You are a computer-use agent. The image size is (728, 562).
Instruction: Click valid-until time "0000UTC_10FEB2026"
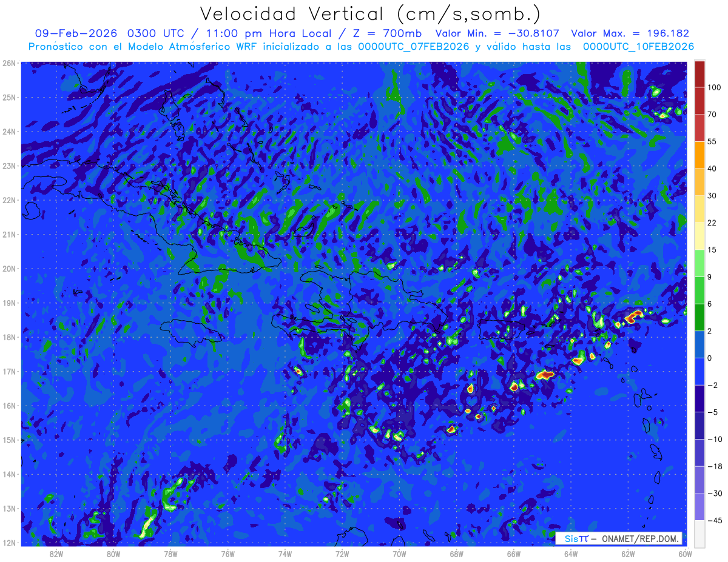[x=639, y=47]
